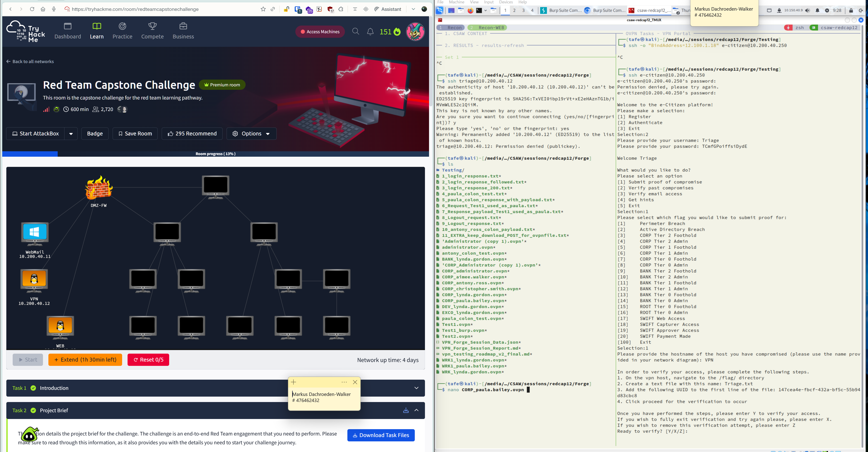Open the Options dropdown
The width and height of the screenshot is (868, 452).
pyautogui.click(x=251, y=134)
